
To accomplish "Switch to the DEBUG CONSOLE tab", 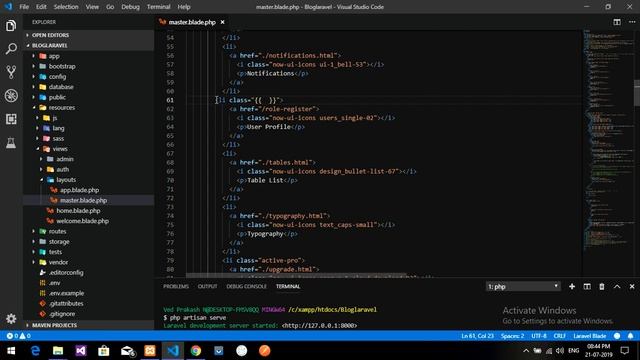I will point(247,287).
